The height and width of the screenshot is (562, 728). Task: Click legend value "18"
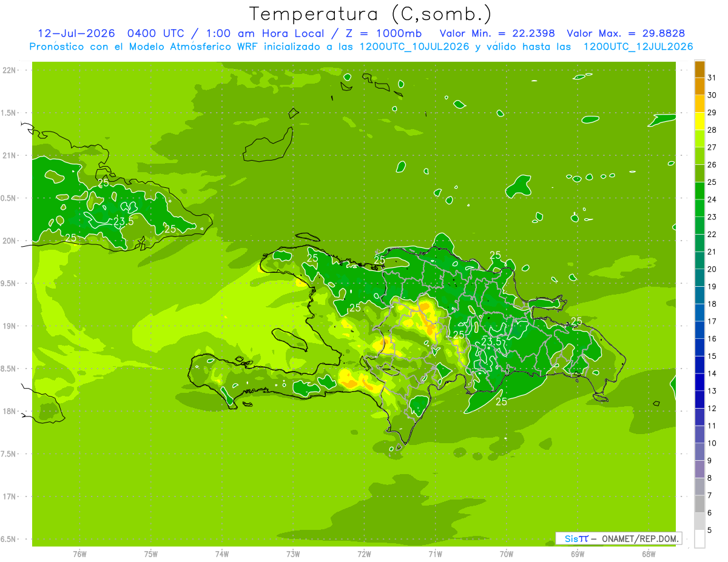tap(712, 304)
